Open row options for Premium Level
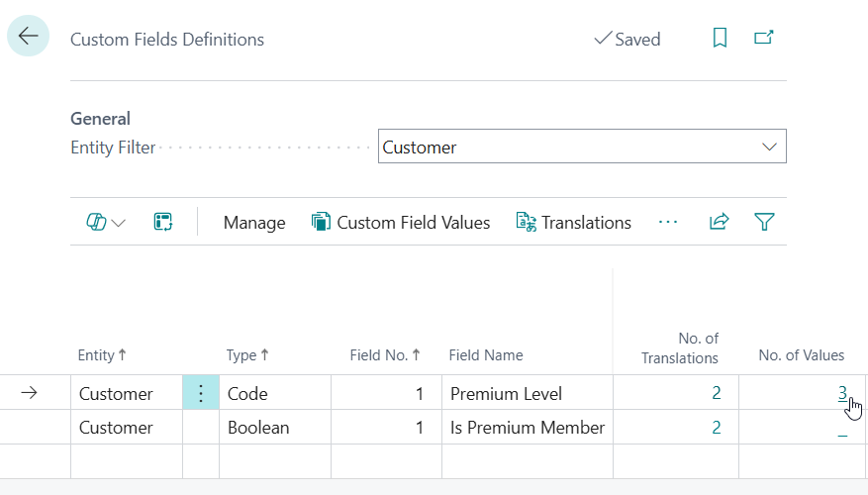The height and width of the screenshot is (495, 868). pos(201,393)
